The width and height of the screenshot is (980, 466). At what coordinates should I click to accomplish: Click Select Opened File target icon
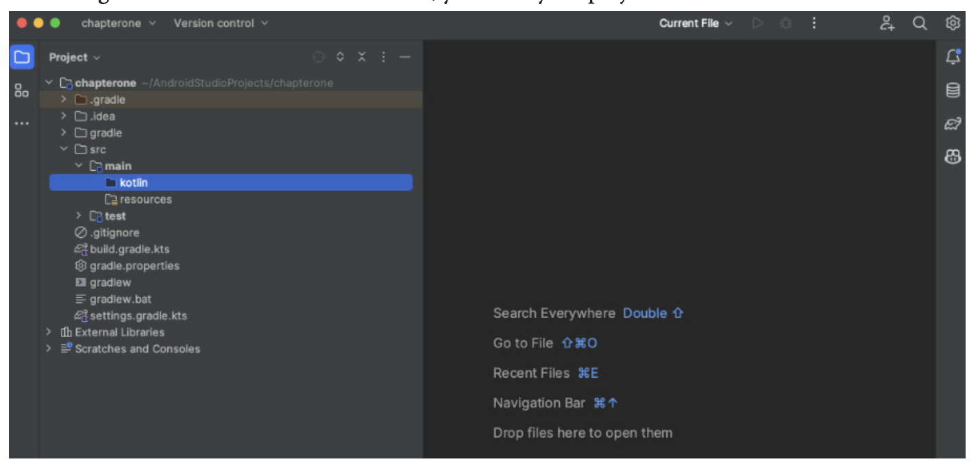click(319, 58)
